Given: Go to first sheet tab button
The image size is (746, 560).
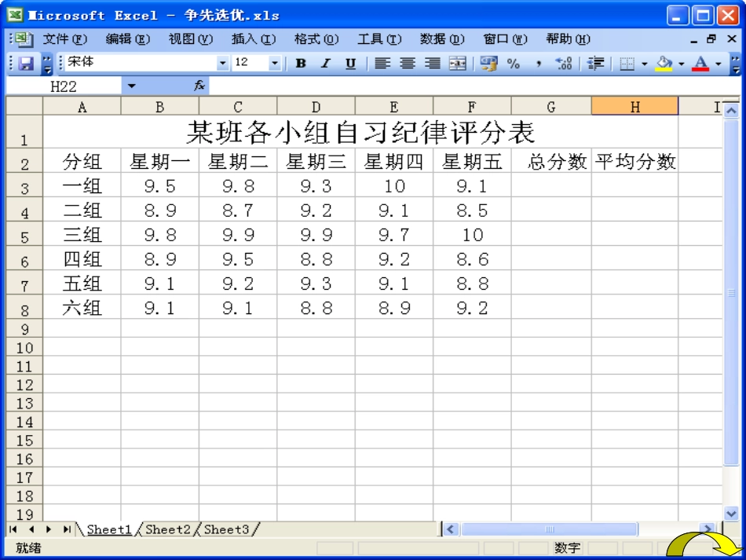Looking at the screenshot, I should (13, 529).
